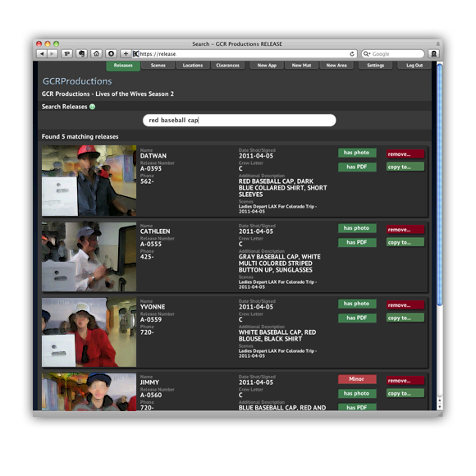Select release number A-0560
Image resolution: width=476 pixels, height=476 pixels.
coord(151,396)
